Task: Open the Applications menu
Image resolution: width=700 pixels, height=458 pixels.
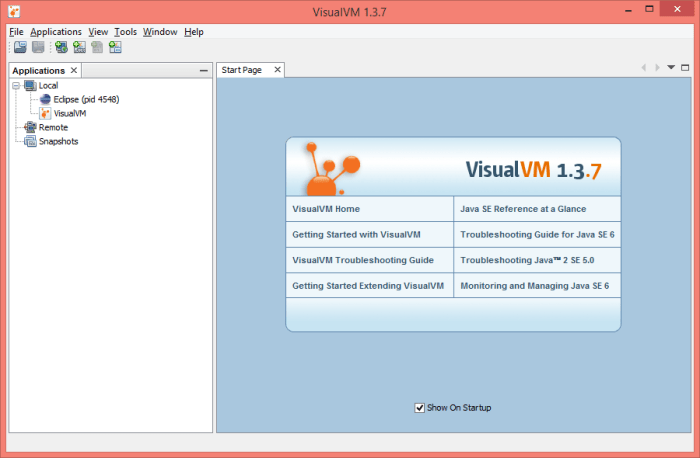Action: [x=56, y=32]
